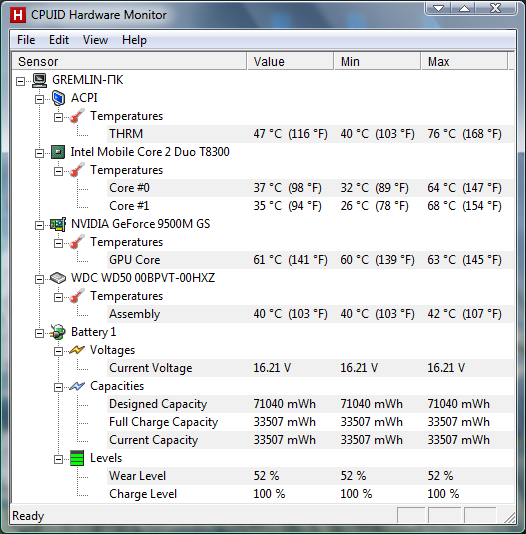Click the Voltages lightning icon
526x534 pixels.
(77, 350)
